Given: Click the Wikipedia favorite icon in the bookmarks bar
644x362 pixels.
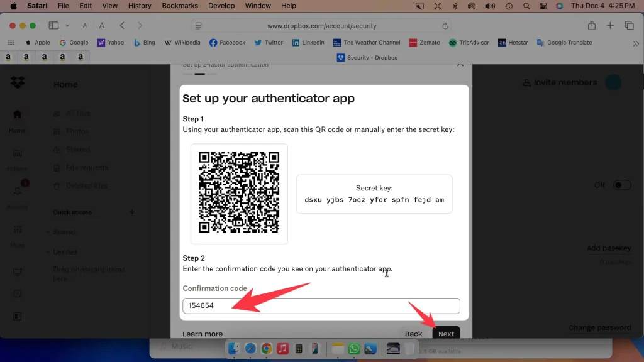Looking at the screenshot, I should pos(169,43).
